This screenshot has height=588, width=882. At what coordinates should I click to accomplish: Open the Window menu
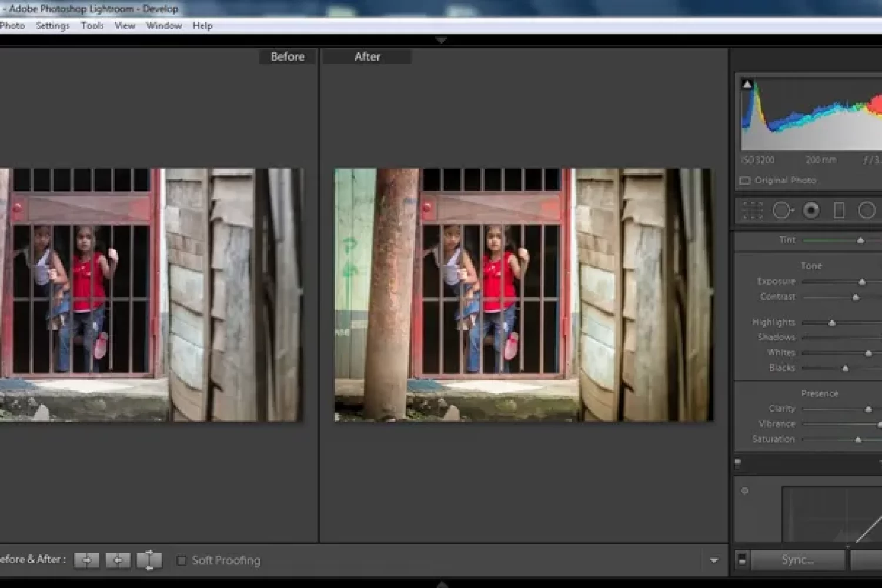point(163,25)
